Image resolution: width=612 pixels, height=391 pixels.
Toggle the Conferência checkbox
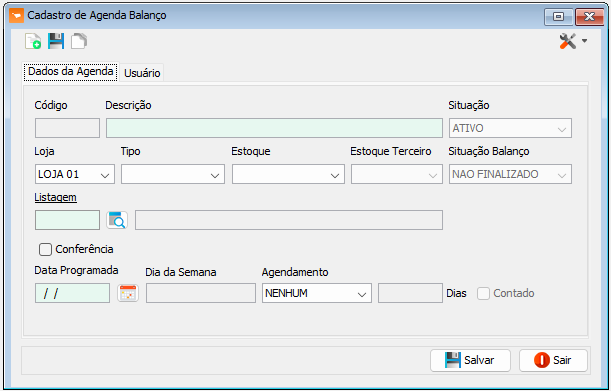(45, 249)
